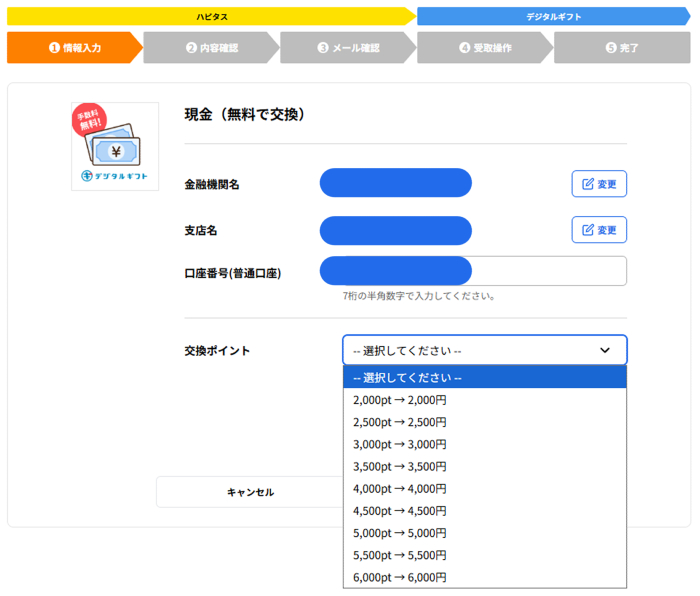This screenshot has height=596, width=700.
Task: Click the 変更 button for 支店名
Action: click(x=599, y=230)
